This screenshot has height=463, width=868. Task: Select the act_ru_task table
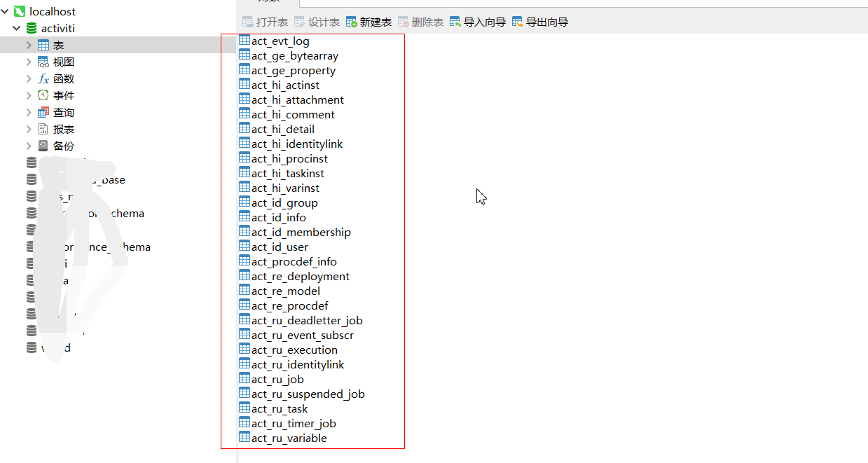click(280, 408)
